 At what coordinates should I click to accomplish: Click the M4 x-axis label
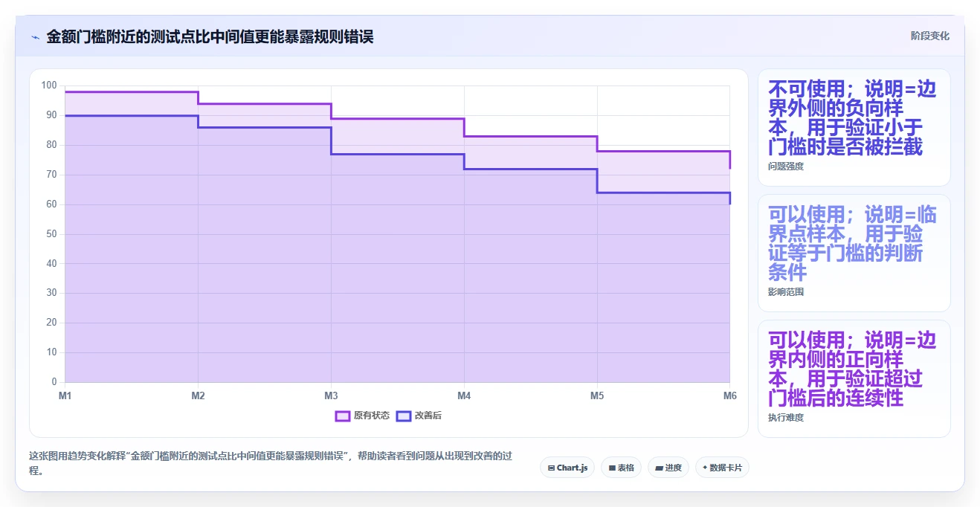(x=464, y=395)
